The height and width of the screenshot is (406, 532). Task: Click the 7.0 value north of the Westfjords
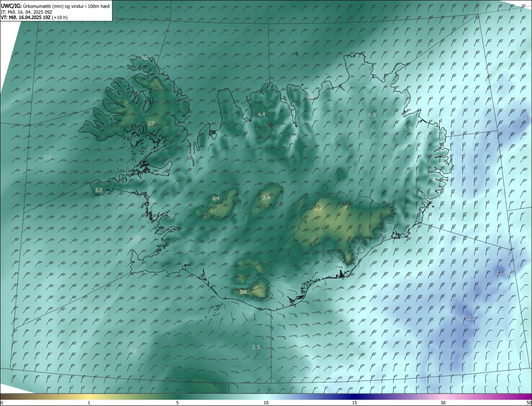pyautogui.click(x=144, y=58)
